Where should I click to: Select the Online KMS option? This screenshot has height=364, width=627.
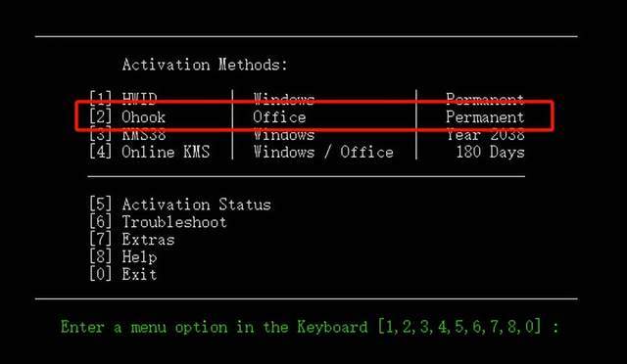166,152
